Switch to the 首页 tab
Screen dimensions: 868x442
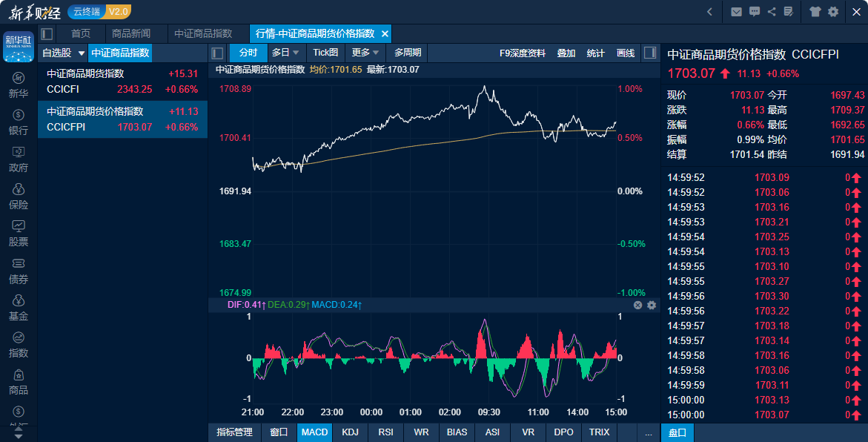81,34
